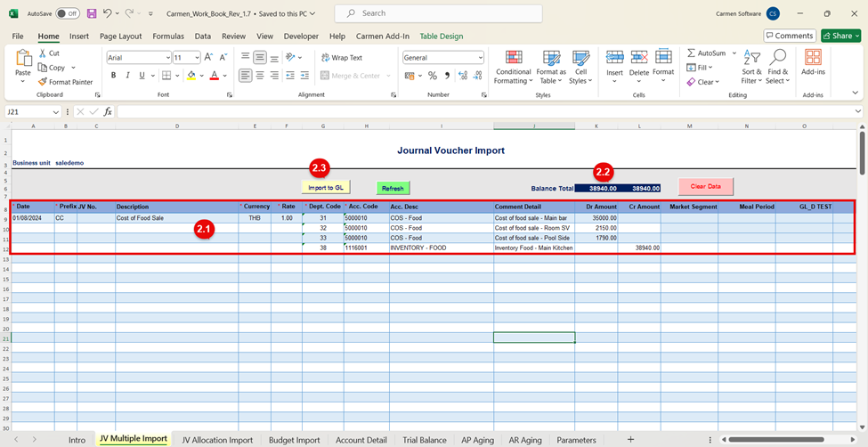Switch to the Trial Balance sheet tab
868x447 pixels.
pos(424,440)
